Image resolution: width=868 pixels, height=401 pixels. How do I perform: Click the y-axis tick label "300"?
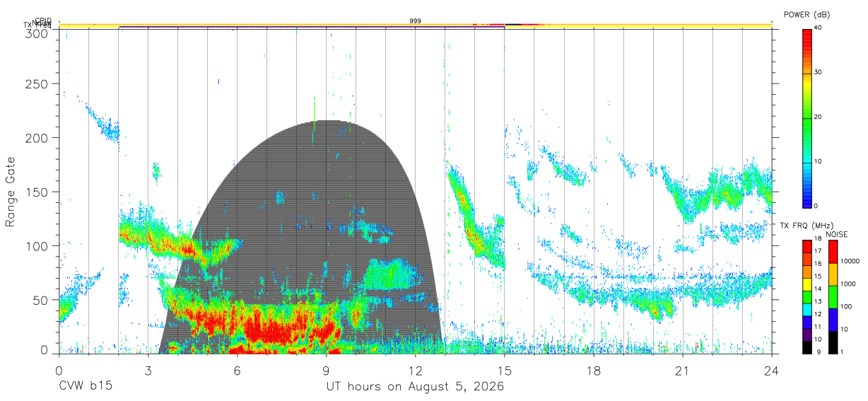pyautogui.click(x=37, y=33)
